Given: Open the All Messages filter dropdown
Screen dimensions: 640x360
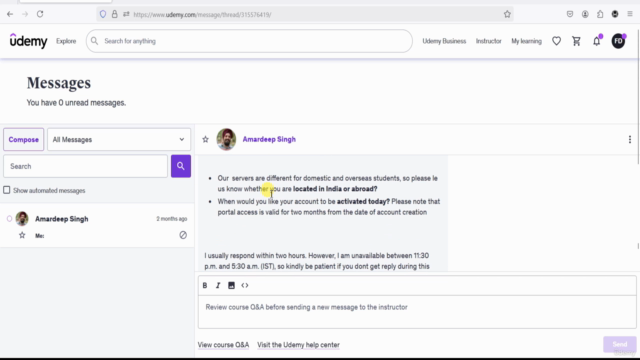Looking at the screenshot, I should coord(119,140).
